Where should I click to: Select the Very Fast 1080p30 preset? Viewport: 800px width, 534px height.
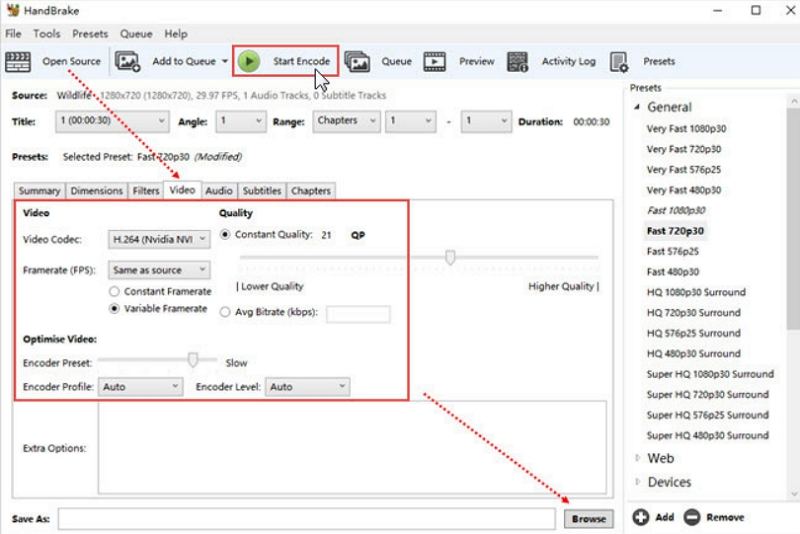pyautogui.click(x=686, y=129)
